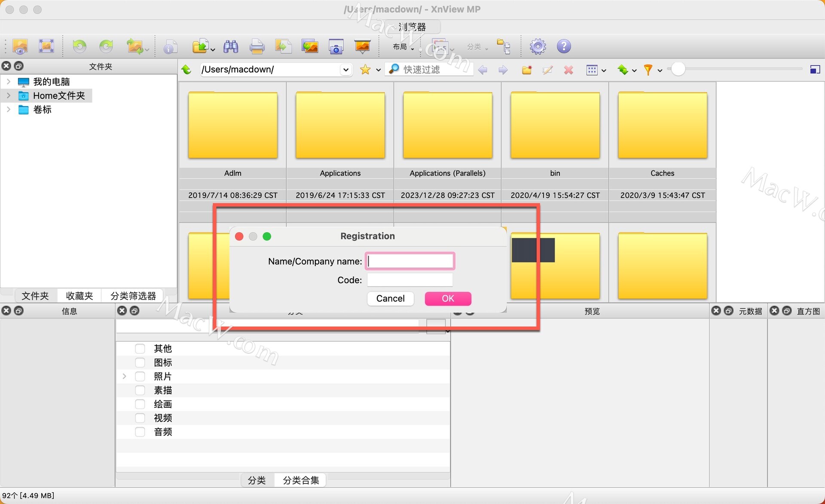
Task: Create a new folder icon
Action: click(x=527, y=70)
